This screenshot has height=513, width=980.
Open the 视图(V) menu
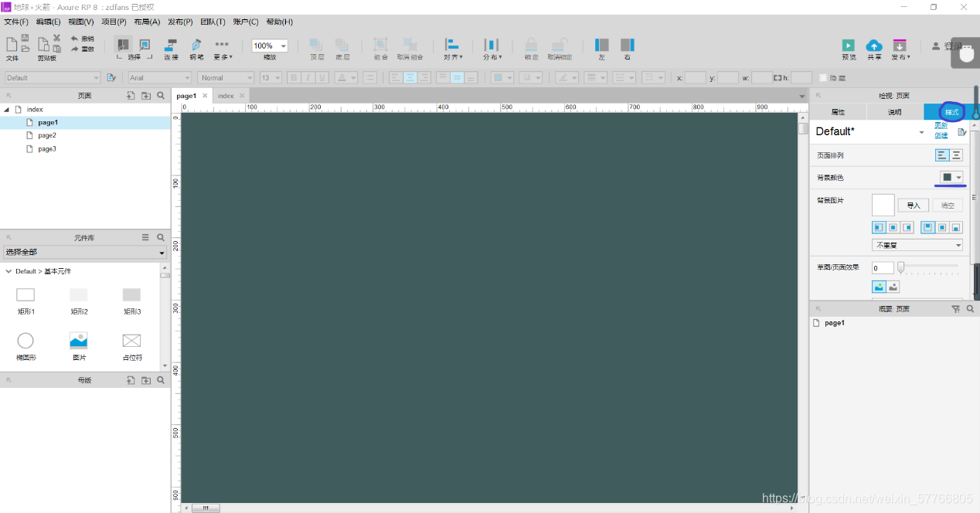(x=81, y=22)
